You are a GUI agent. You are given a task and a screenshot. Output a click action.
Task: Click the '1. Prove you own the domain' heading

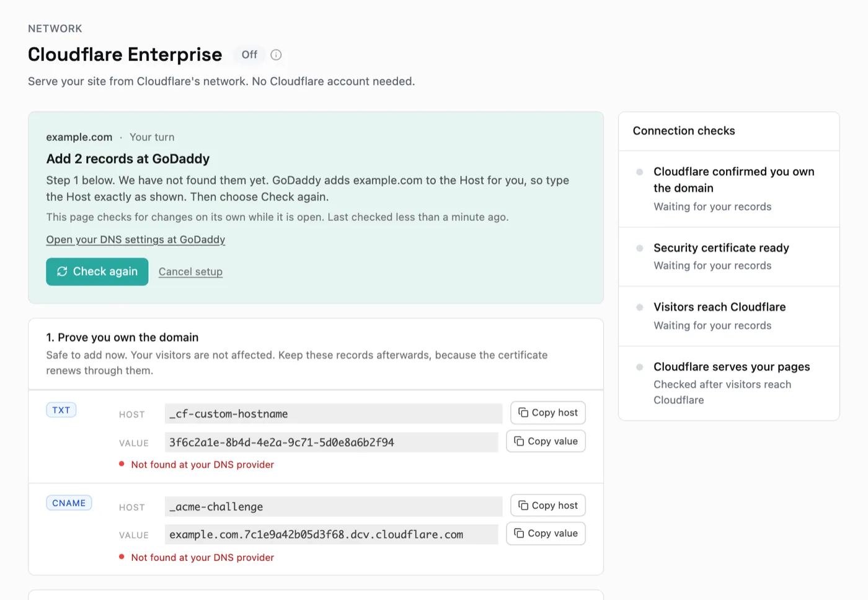[122, 338]
